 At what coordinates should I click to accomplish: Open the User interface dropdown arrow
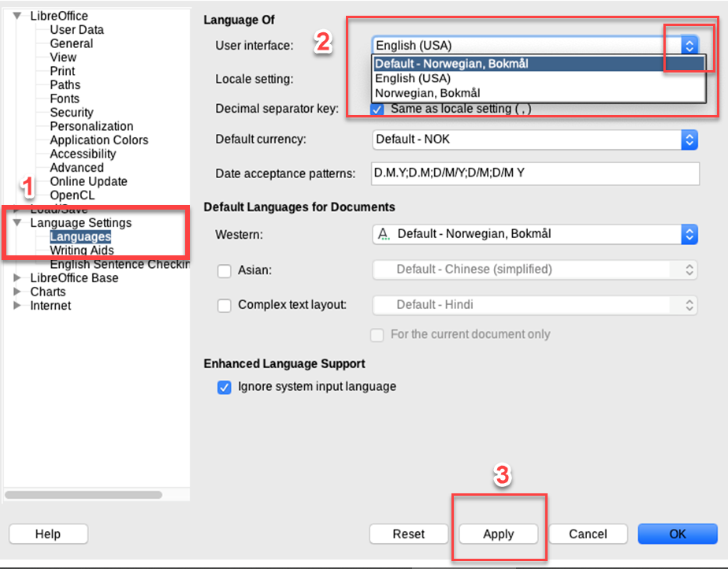click(x=689, y=46)
